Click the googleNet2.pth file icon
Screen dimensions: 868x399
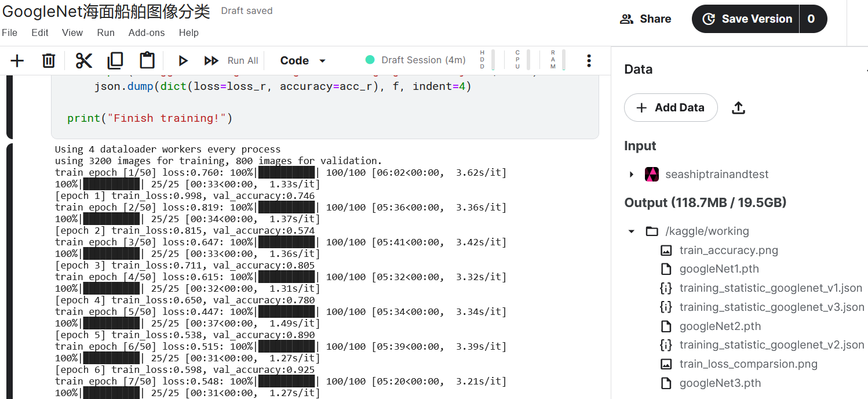click(x=666, y=327)
